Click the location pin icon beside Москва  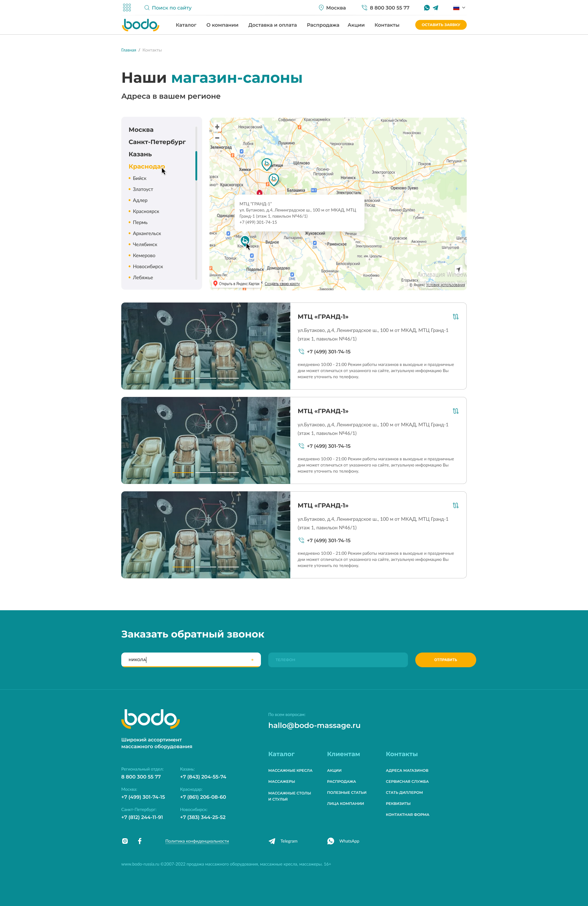(321, 8)
